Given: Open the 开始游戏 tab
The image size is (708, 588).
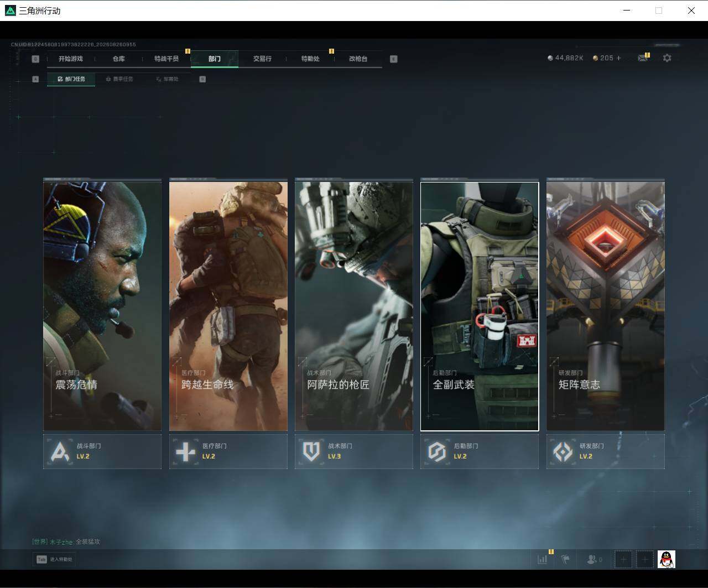Looking at the screenshot, I should (71, 59).
